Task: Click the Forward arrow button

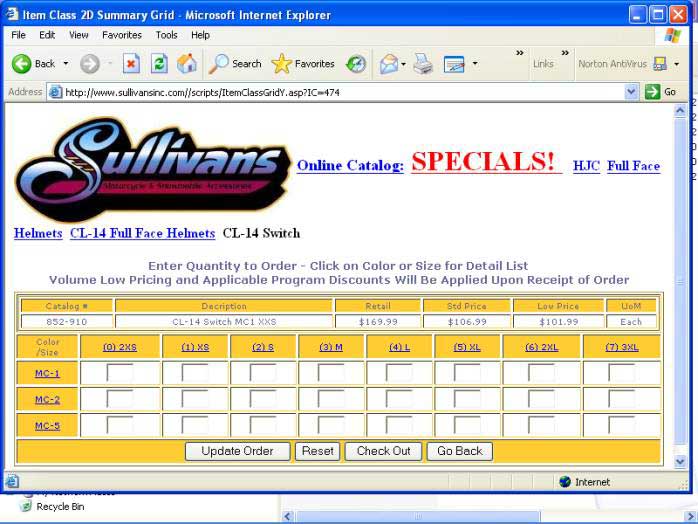Action: 89,64
